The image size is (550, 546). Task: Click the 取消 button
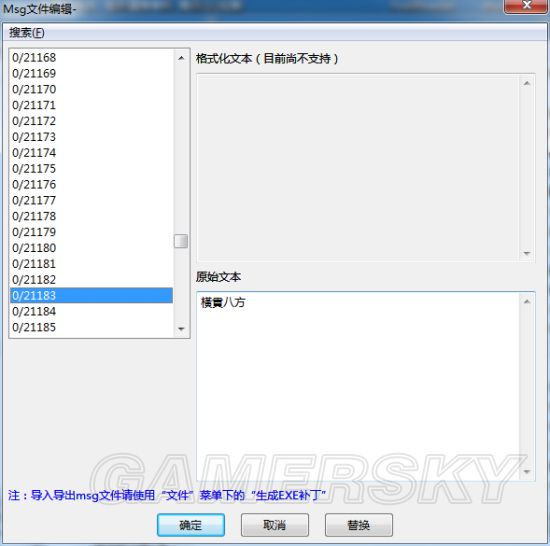point(275,525)
